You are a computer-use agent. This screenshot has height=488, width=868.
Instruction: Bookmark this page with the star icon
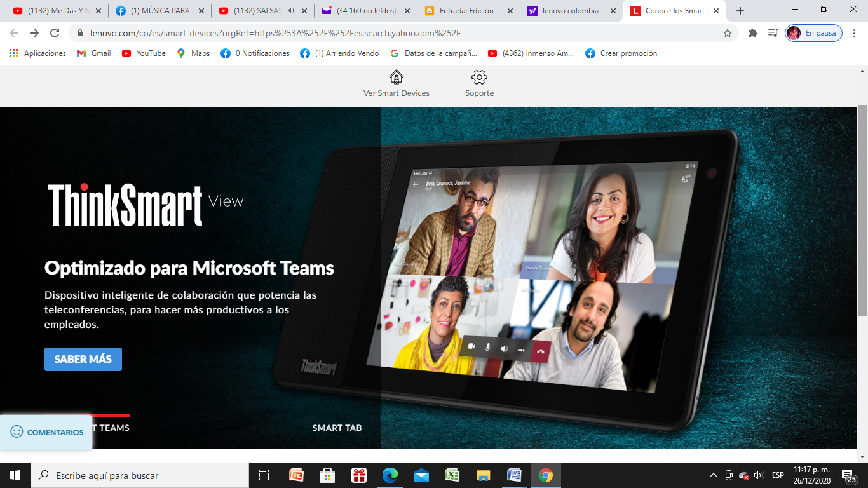728,33
